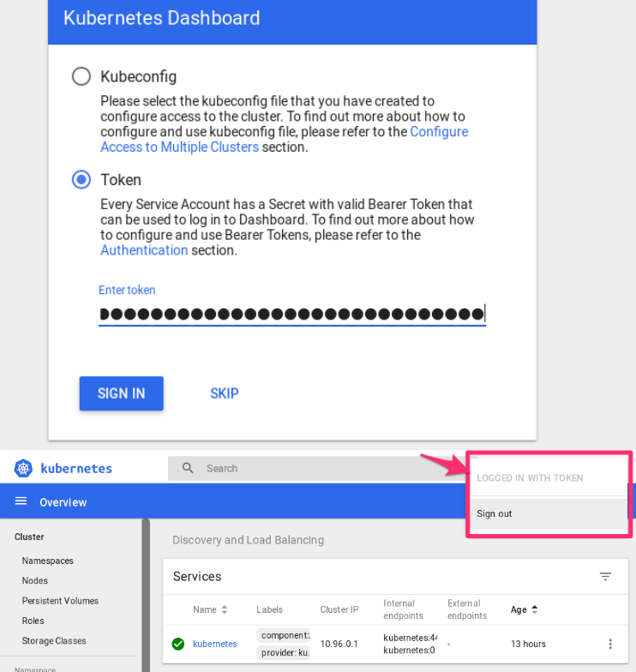The image size is (636, 672).
Task: Click the External endpoints column header
Action: pyautogui.click(x=467, y=609)
